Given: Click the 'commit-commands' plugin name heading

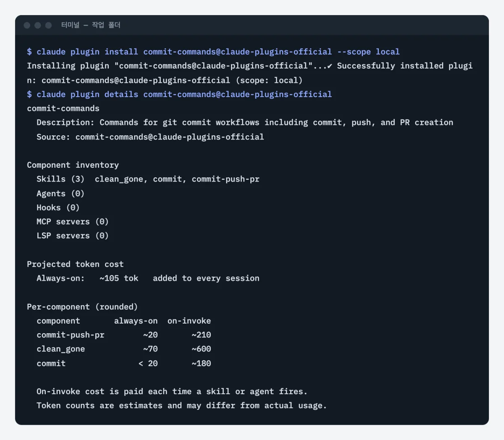Looking at the screenshot, I should coord(63,108).
